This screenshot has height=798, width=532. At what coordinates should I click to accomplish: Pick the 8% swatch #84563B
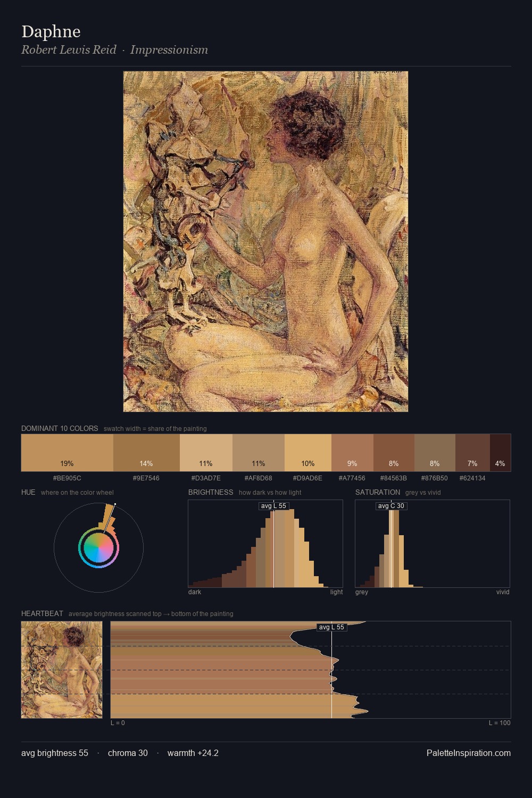tap(394, 453)
